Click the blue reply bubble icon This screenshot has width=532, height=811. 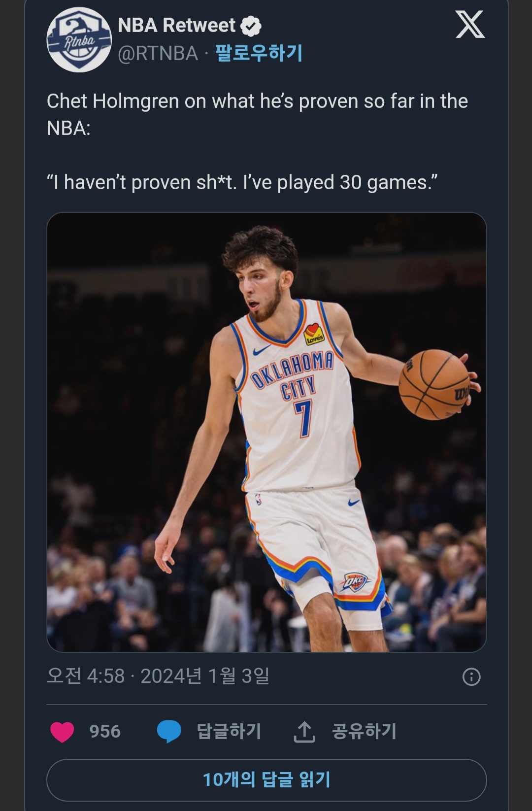169,731
